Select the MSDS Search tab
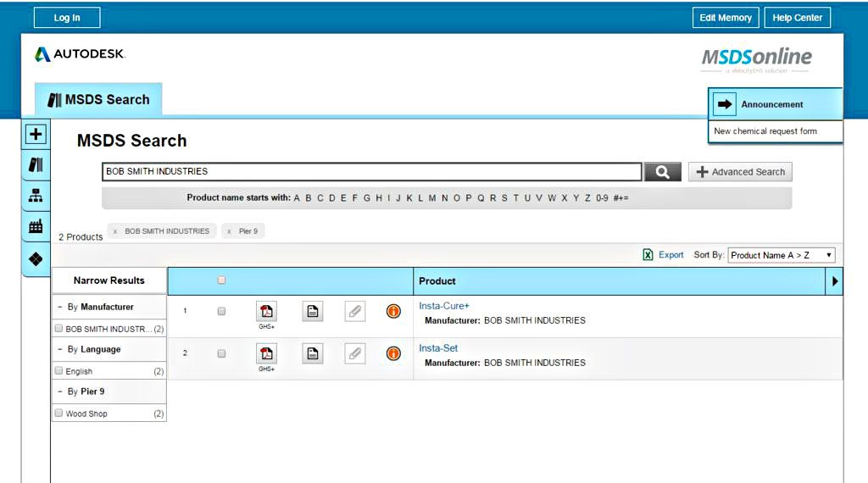The image size is (868, 483). [98, 100]
